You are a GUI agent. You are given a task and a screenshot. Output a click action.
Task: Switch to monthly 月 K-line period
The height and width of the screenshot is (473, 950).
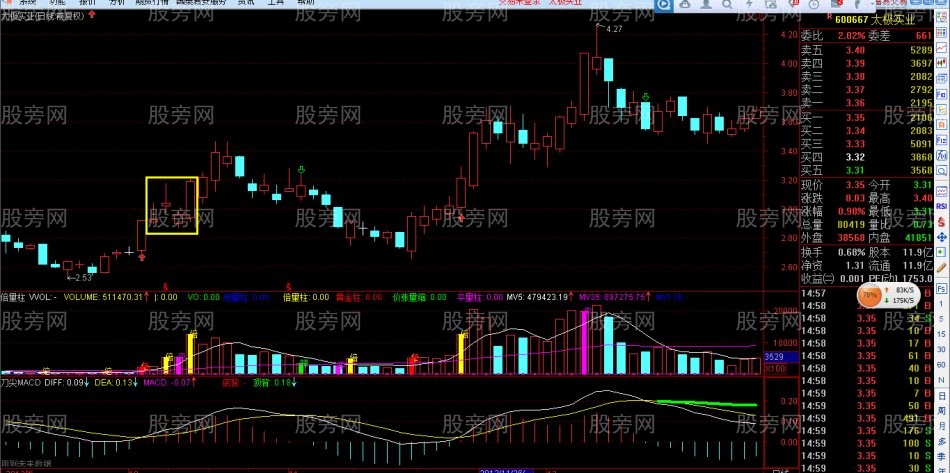[942, 426]
